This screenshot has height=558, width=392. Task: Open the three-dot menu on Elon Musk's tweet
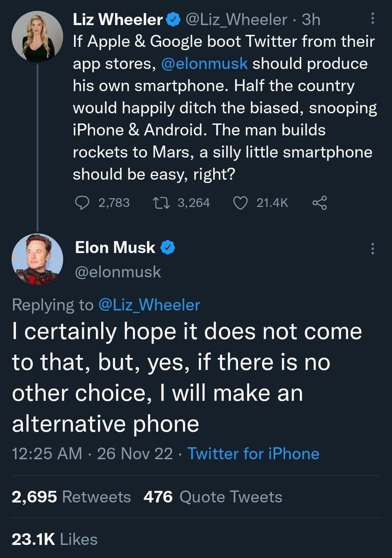[372, 248]
